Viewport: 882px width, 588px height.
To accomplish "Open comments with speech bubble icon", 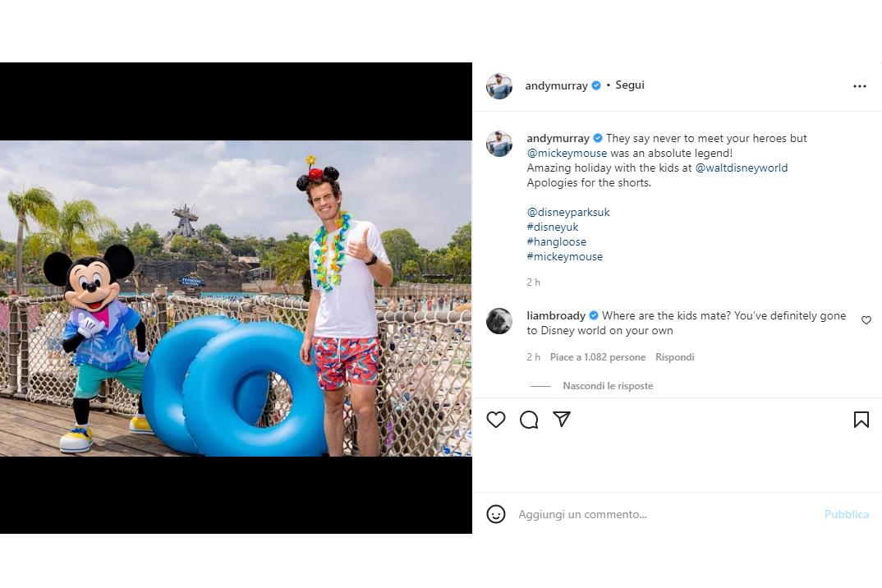I will click(x=529, y=420).
